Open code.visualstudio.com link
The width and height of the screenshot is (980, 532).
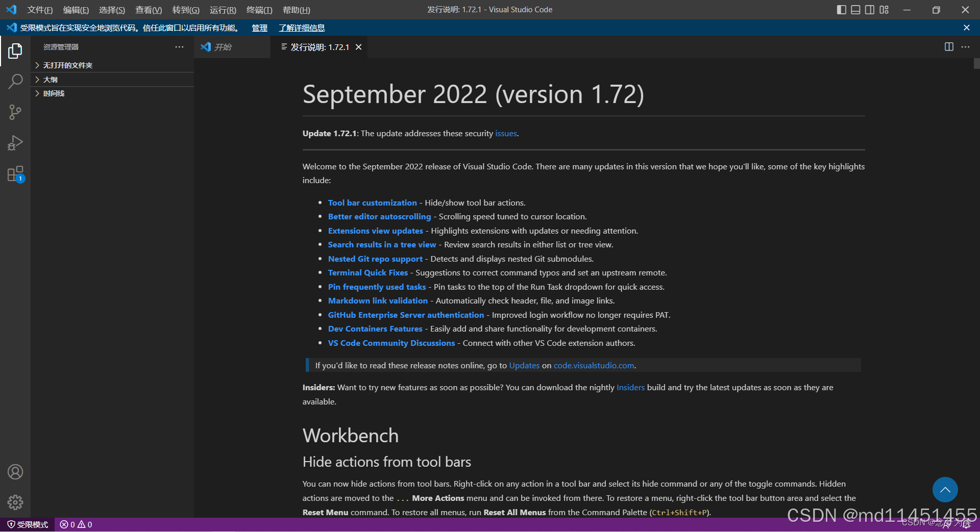(594, 365)
